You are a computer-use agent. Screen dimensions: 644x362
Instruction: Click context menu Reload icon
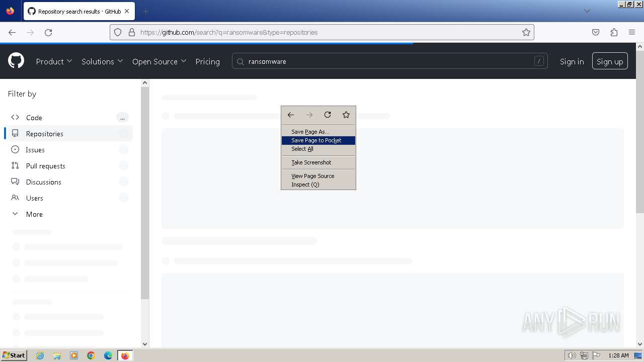[328, 115]
